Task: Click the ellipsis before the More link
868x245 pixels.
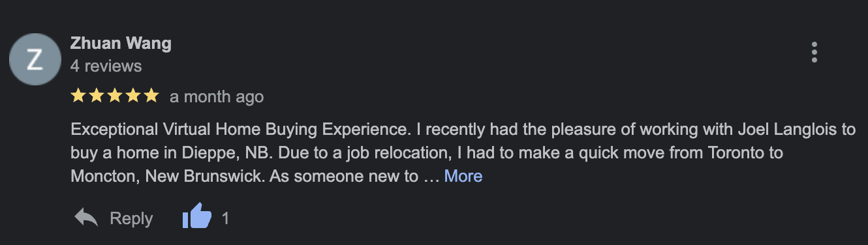Action: [x=431, y=177]
